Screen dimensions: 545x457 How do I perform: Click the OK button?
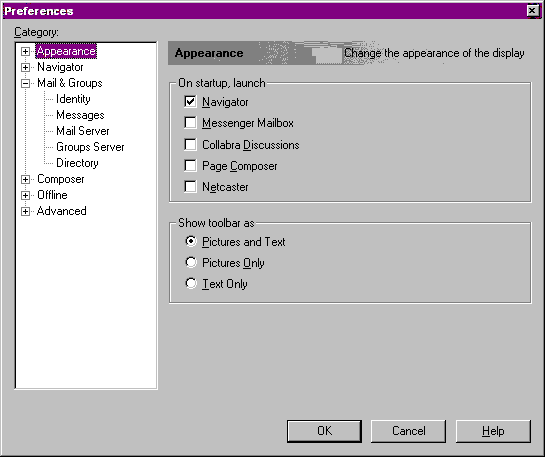pos(324,431)
